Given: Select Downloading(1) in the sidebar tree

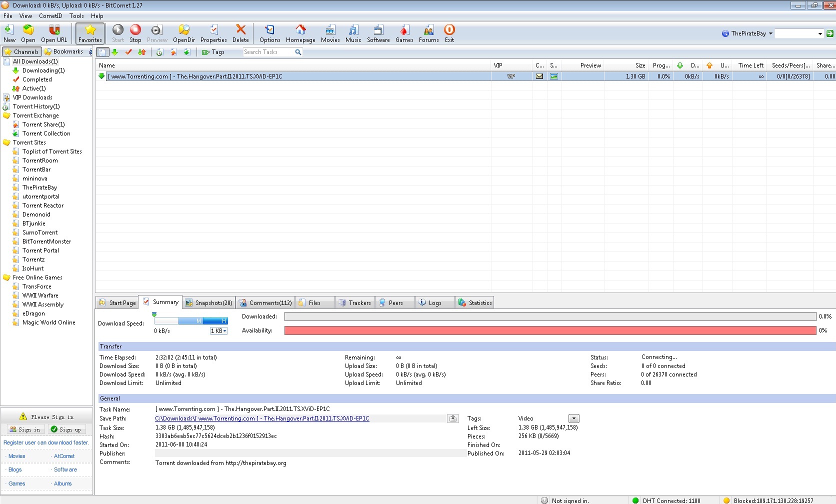Looking at the screenshot, I should pyautogui.click(x=43, y=70).
